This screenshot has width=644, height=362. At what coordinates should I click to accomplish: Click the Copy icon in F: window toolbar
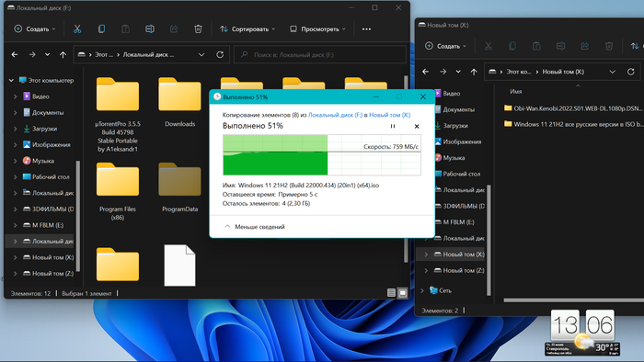tap(101, 29)
